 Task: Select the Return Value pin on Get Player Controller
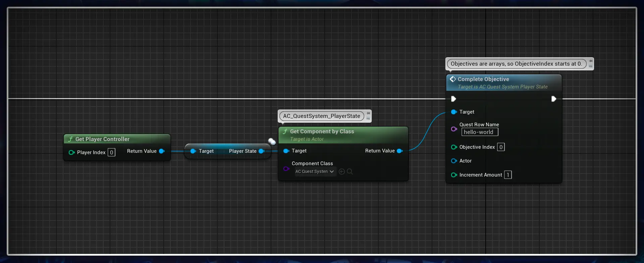(x=162, y=151)
